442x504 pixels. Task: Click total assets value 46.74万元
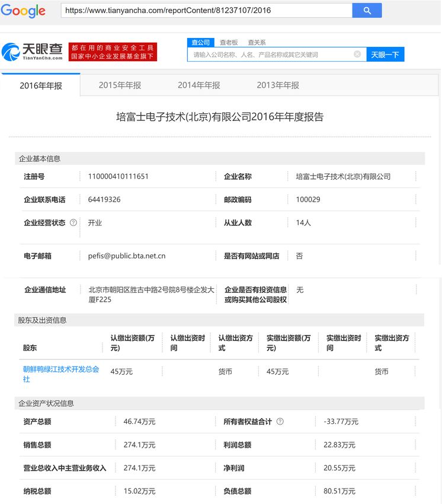coord(139,422)
